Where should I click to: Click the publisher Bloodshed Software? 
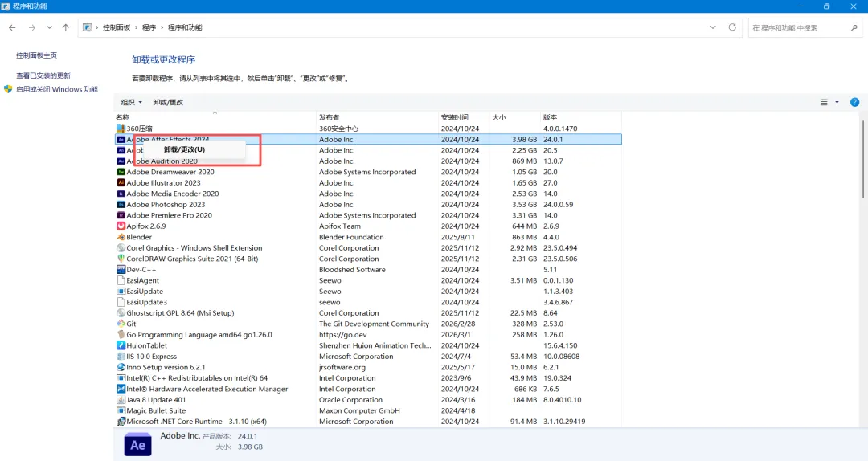(x=352, y=270)
